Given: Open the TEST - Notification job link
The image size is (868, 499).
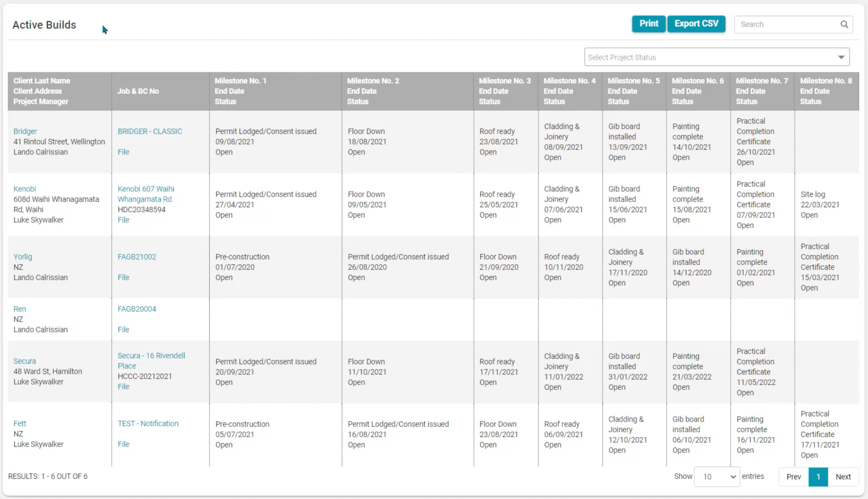Looking at the screenshot, I should (x=148, y=423).
